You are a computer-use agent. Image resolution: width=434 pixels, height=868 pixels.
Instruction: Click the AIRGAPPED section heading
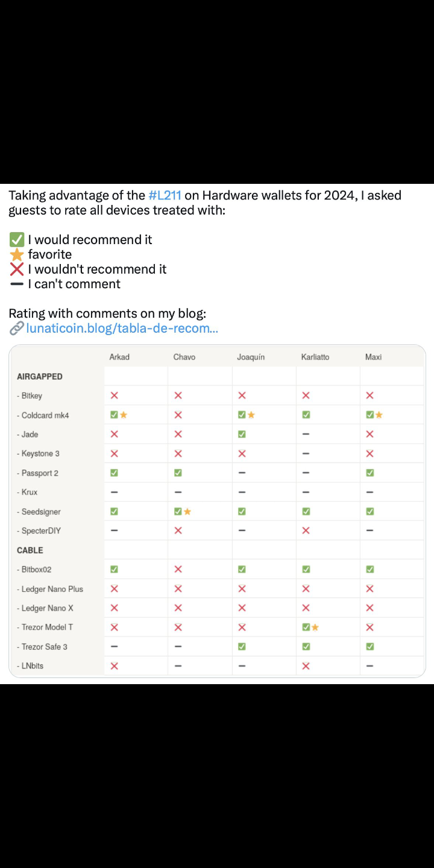coord(40,376)
